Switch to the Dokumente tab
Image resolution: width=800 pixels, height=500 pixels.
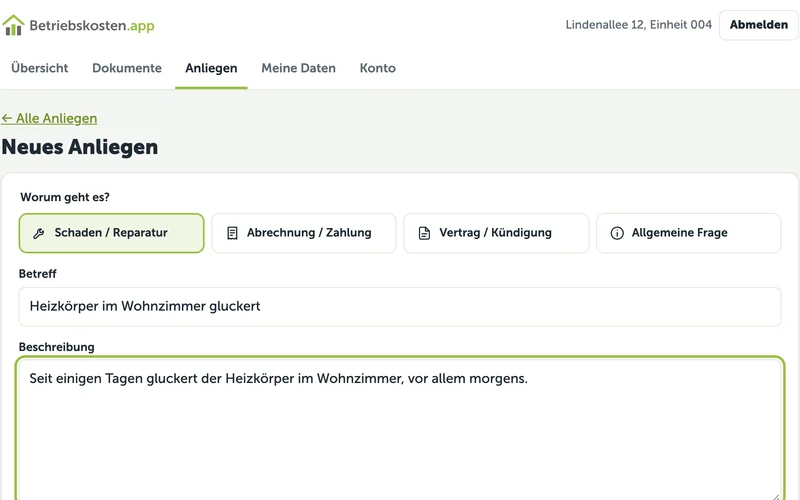[127, 68]
